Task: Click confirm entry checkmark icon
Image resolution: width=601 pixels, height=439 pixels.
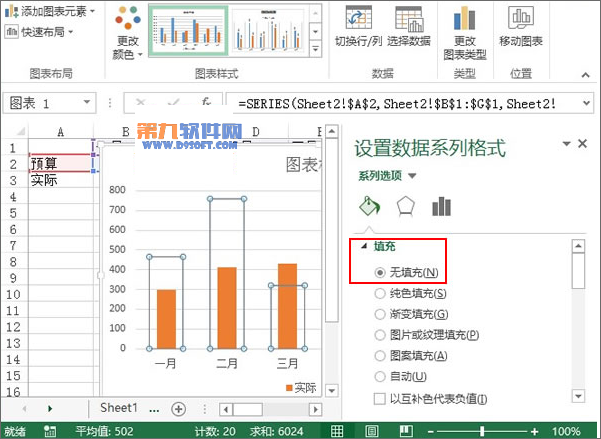Action: point(174,102)
